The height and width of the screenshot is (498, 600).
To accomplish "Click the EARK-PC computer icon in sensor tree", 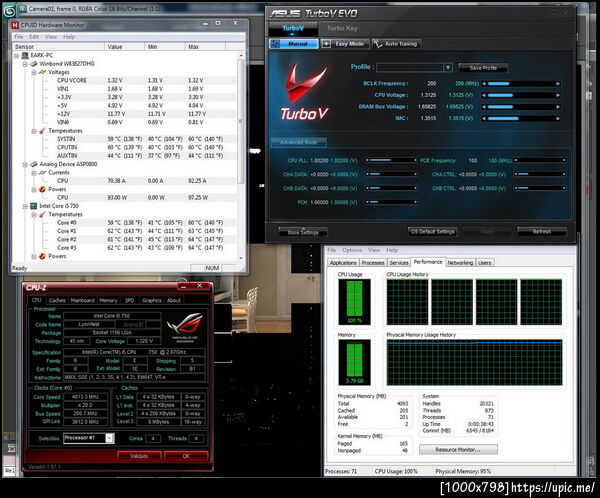I will (25, 56).
